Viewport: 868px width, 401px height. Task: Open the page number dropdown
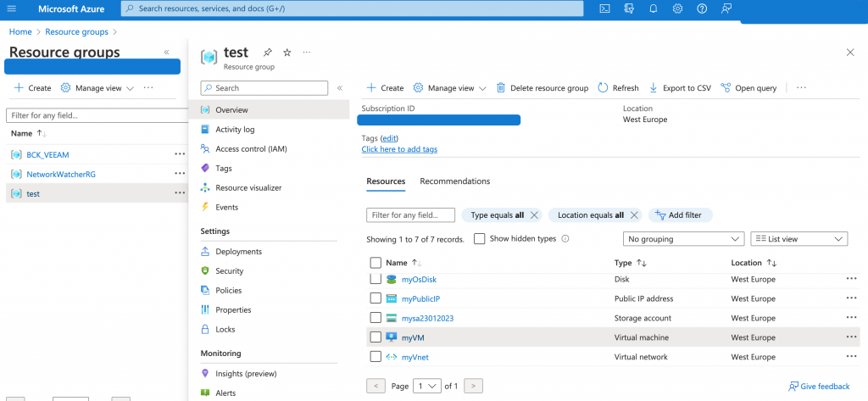(427, 386)
